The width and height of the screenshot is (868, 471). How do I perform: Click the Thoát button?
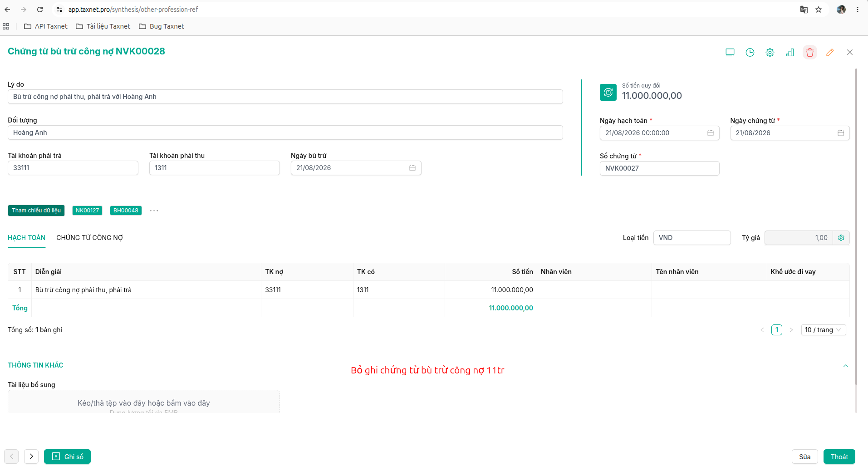point(839,456)
